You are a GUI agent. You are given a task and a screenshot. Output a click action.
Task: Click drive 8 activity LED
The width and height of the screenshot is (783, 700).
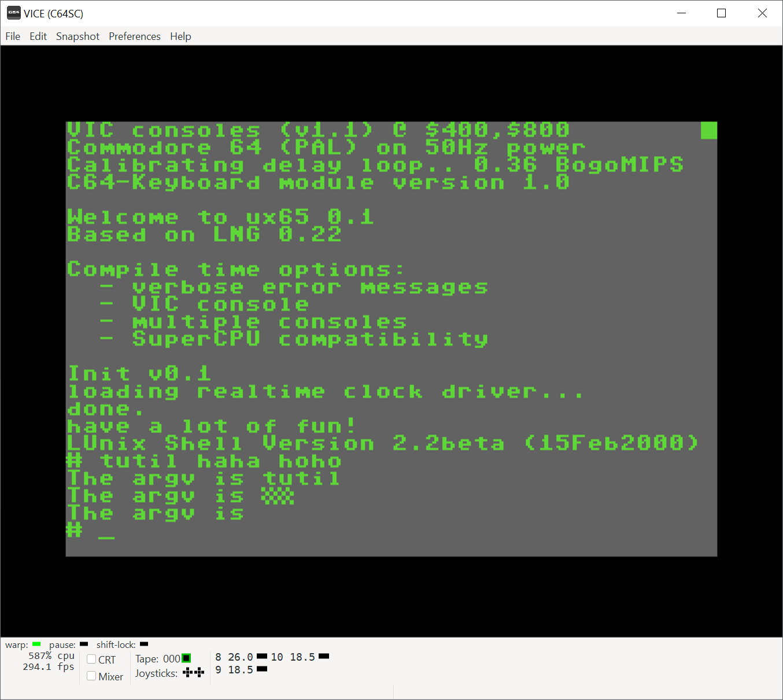(262, 657)
